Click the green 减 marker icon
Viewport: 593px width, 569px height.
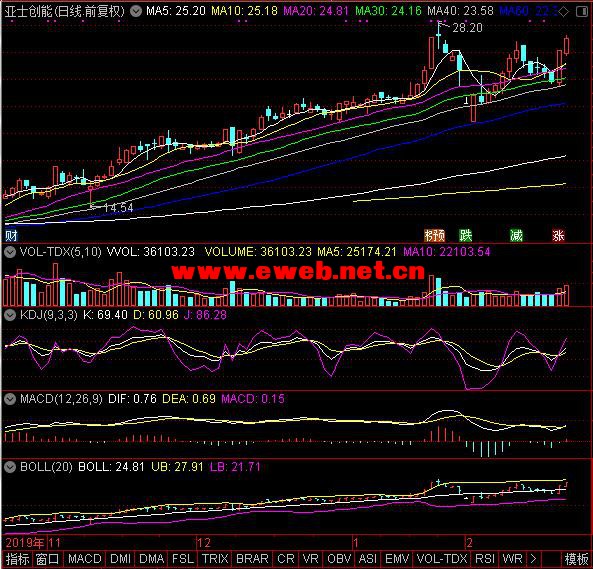click(x=516, y=236)
